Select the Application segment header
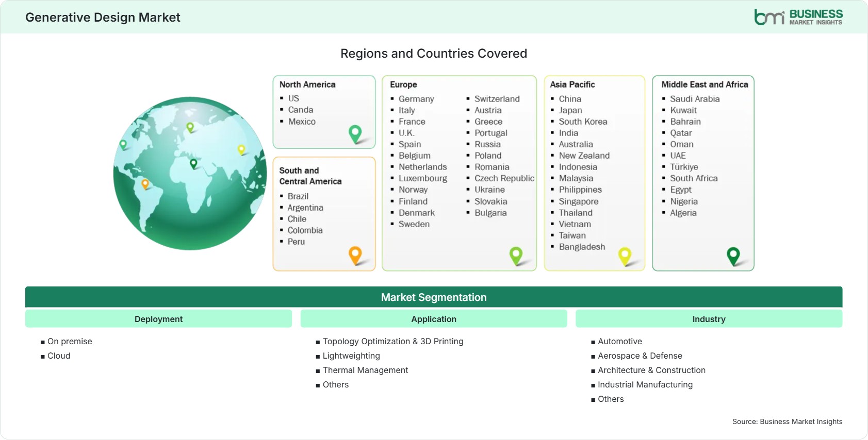 434,319
